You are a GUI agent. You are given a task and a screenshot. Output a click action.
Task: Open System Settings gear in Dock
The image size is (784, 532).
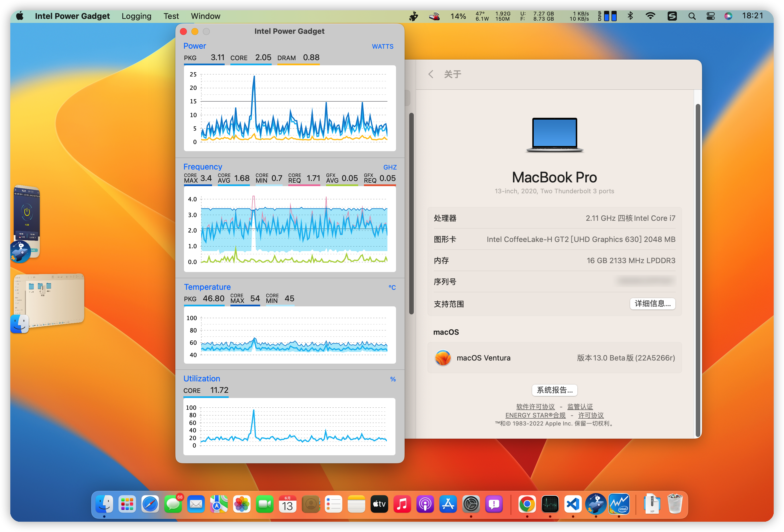click(471, 504)
